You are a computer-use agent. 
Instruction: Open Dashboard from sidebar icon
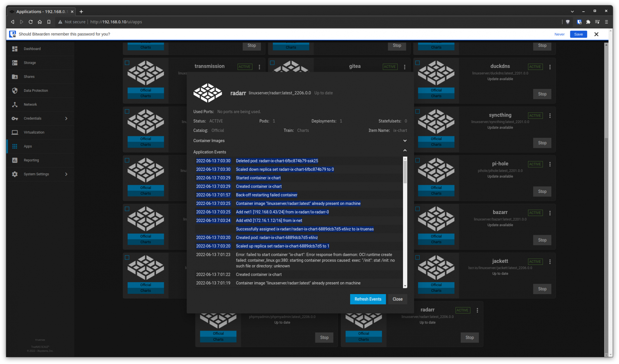pyautogui.click(x=15, y=49)
